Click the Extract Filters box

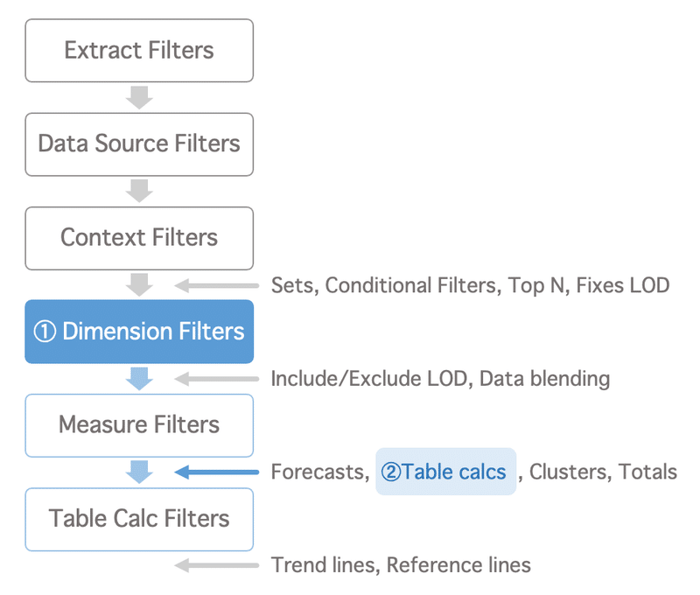[x=139, y=51]
